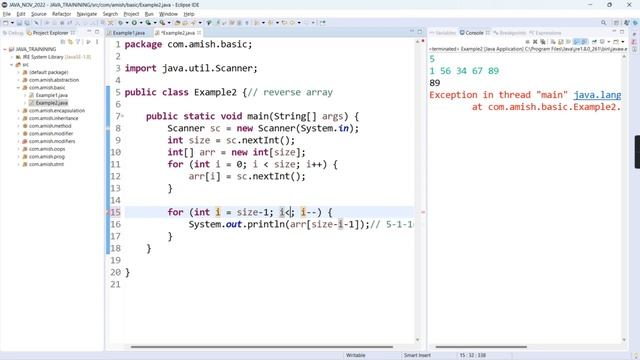Close the Example2.java editor tab
The height and width of the screenshot is (360, 640).
point(199,33)
